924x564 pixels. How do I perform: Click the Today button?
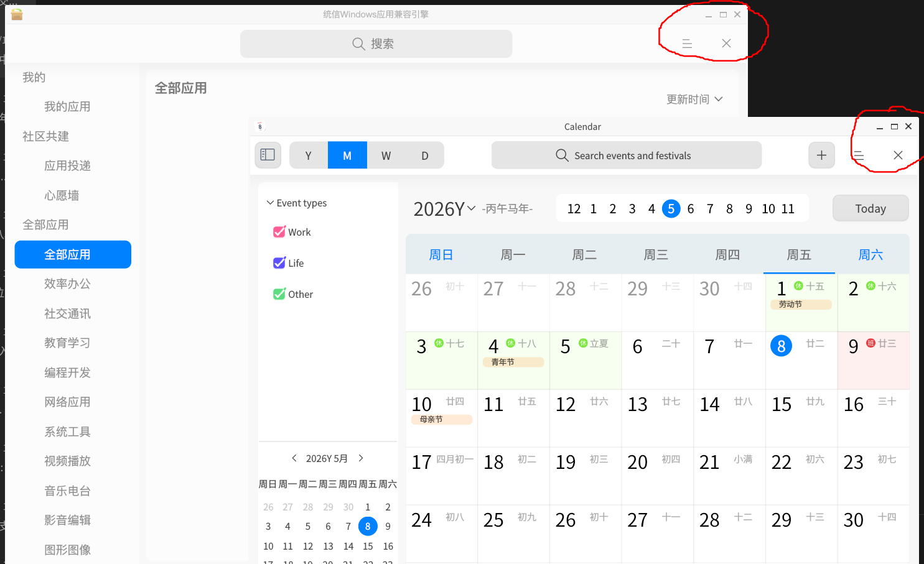click(x=870, y=208)
